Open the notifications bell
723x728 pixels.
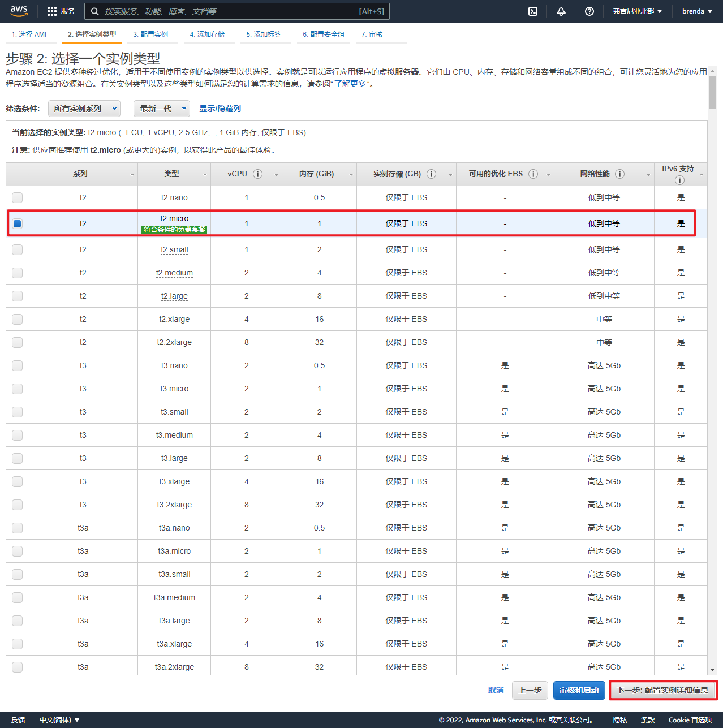(x=561, y=11)
